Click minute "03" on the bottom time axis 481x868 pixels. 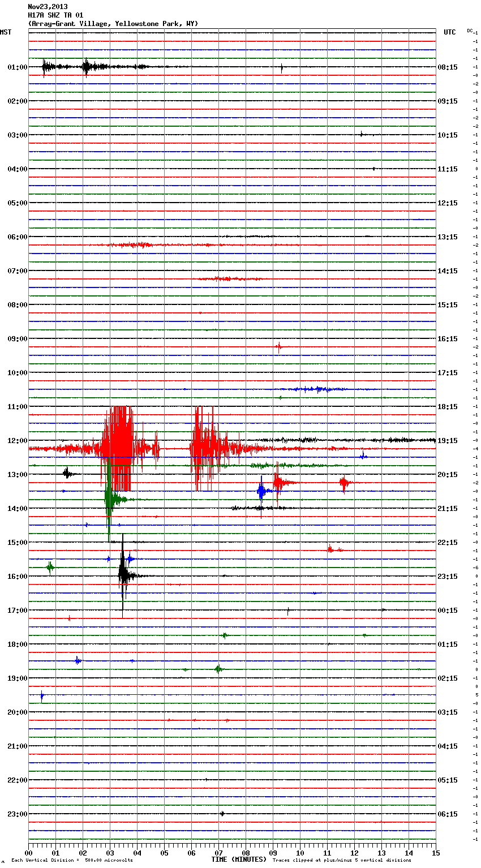[x=110, y=853]
